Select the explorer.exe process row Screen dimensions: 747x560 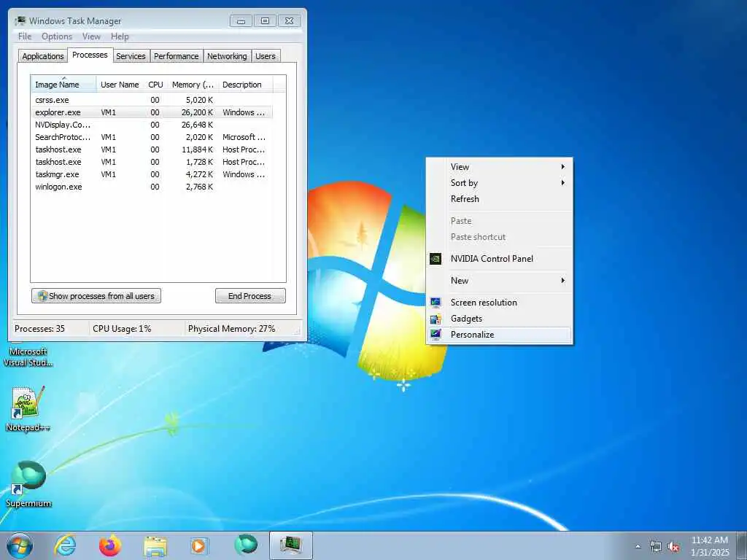click(152, 112)
